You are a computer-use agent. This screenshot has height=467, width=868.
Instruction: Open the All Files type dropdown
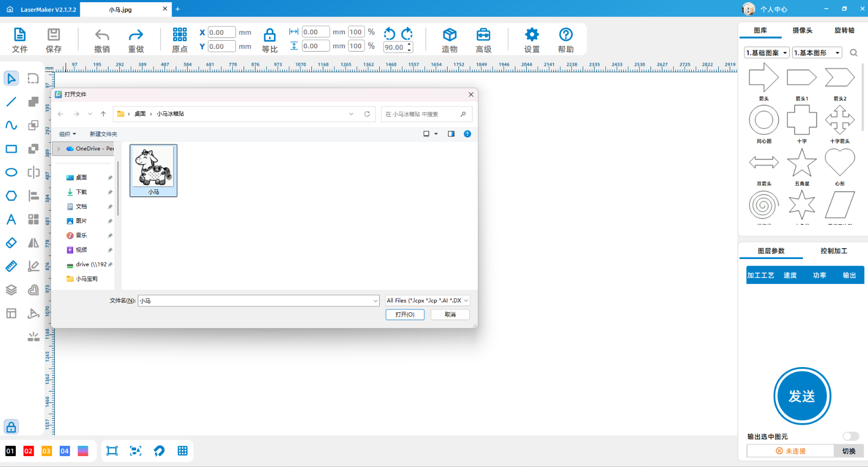click(427, 300)
